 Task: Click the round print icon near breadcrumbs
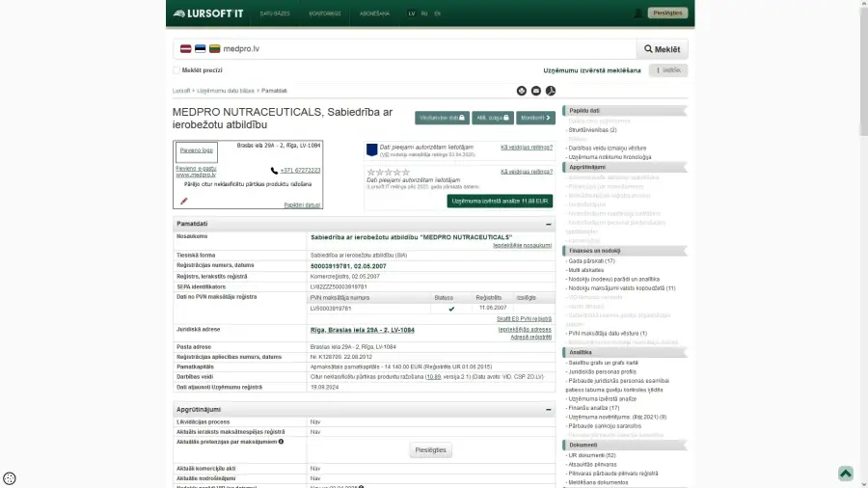522,91
